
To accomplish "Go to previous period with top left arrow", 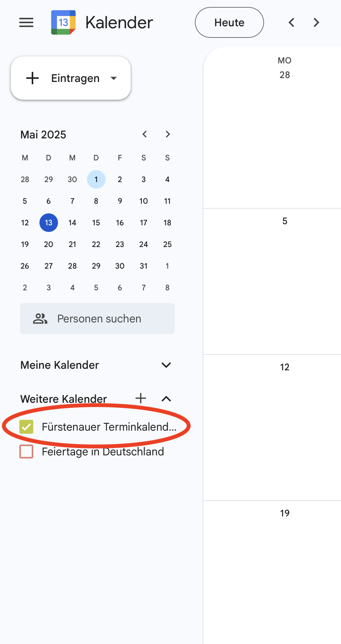I will (292, 22).
